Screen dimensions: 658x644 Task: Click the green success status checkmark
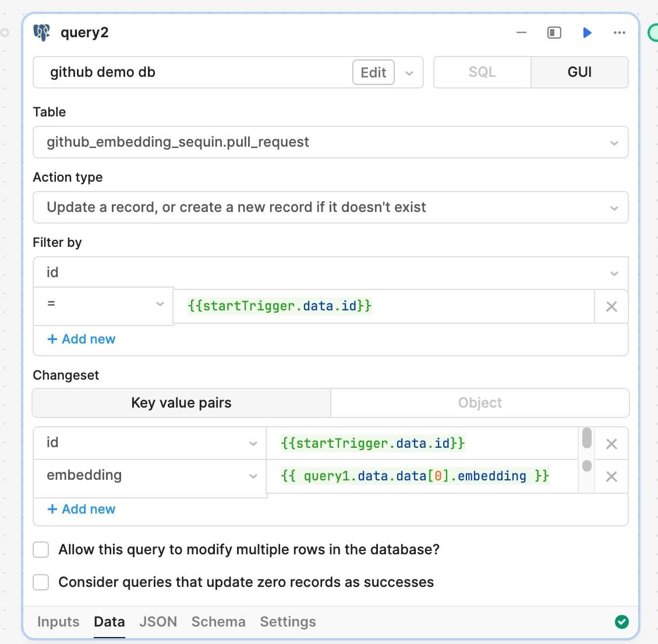tap(622, 622)
